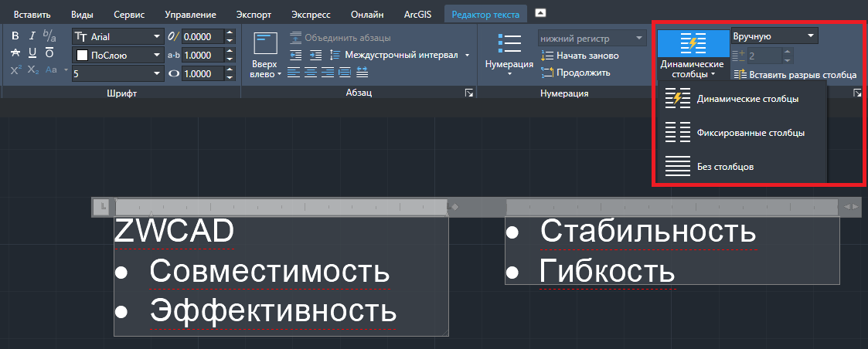Apply Subscript formatting
The image size is (868, 349).
click(33, 70)
